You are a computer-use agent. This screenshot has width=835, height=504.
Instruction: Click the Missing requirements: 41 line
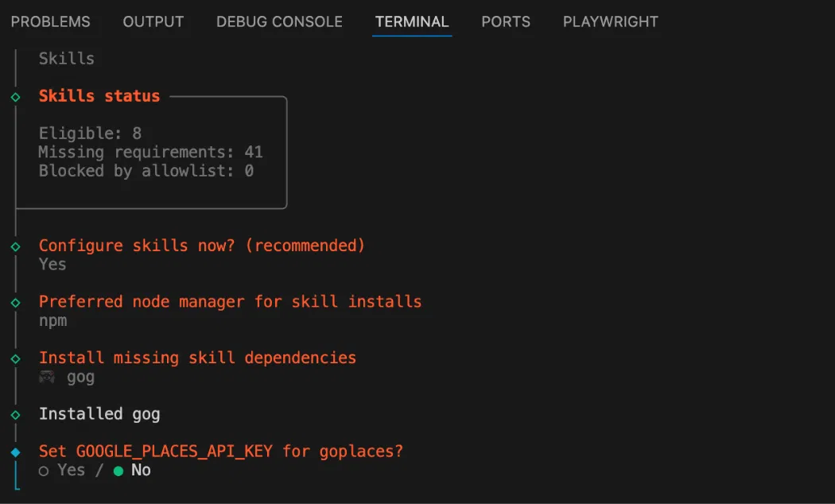point(150,152)
